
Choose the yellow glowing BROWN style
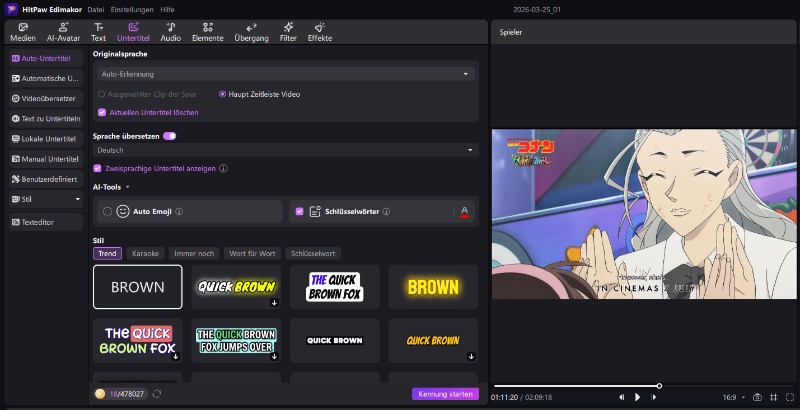[x=433, y=287]
